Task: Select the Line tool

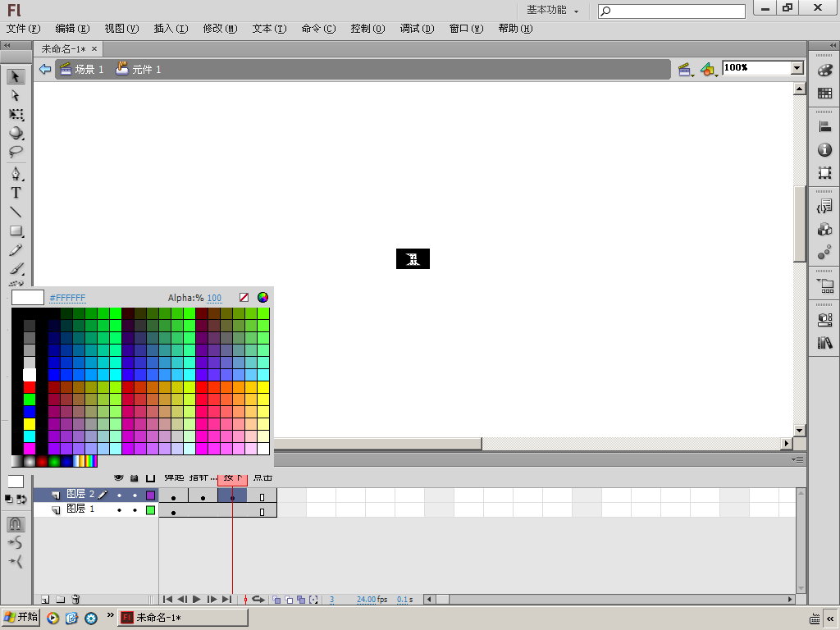Action: [16, 212]
